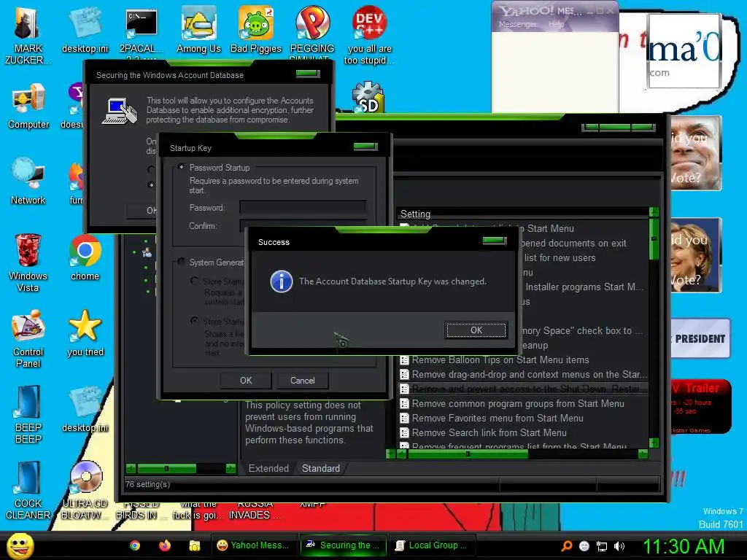Select System Generated Password radio option
Viewport: 747px width, 560px height.
(x=181, y=262)
